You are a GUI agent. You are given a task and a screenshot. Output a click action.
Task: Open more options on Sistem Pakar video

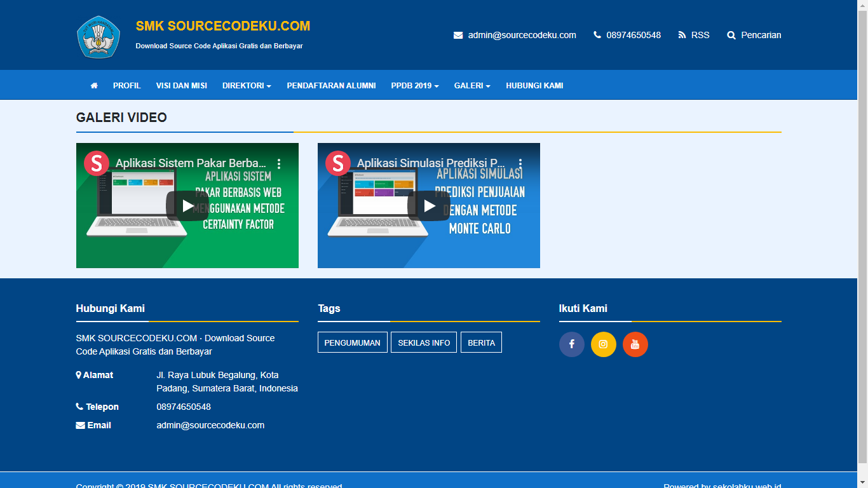pos(279,164)
